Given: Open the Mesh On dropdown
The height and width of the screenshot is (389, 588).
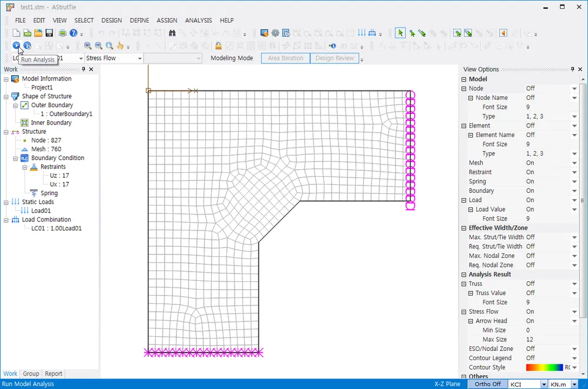Looking at the screenshot, I should (x=574, y=163).
